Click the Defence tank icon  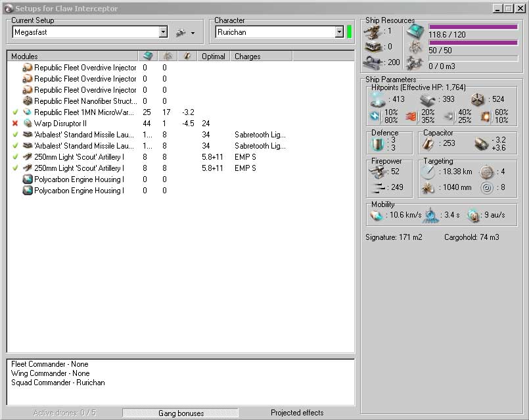[x=378, y=145]
